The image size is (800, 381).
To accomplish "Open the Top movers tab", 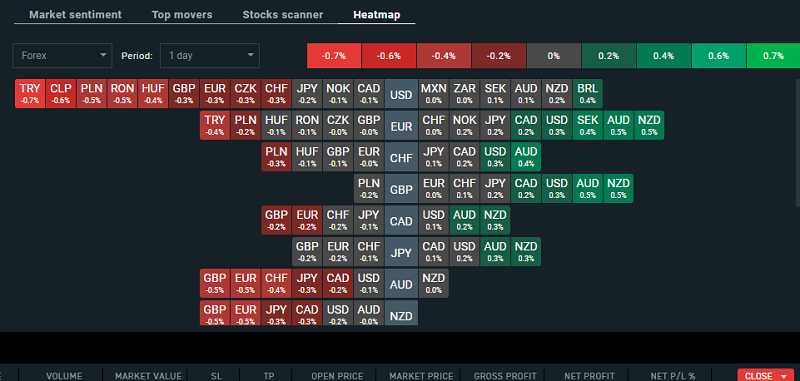I will (x=182, y=15).
